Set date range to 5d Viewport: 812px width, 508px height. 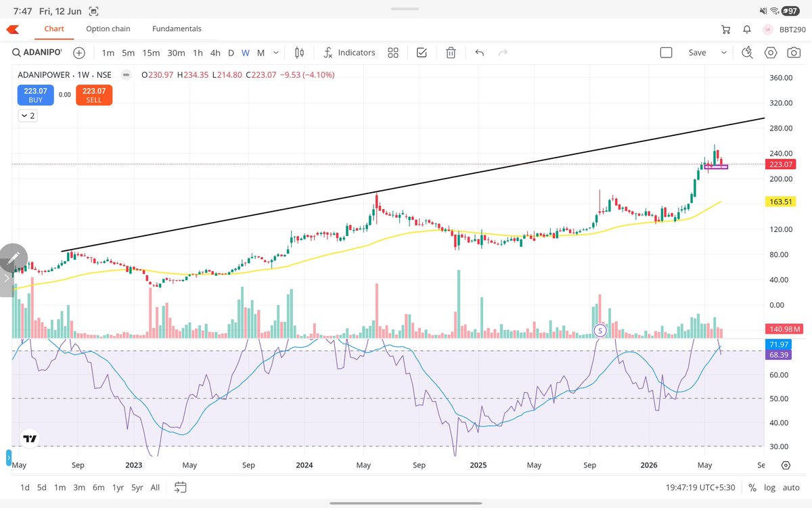(x=42, y=487)
